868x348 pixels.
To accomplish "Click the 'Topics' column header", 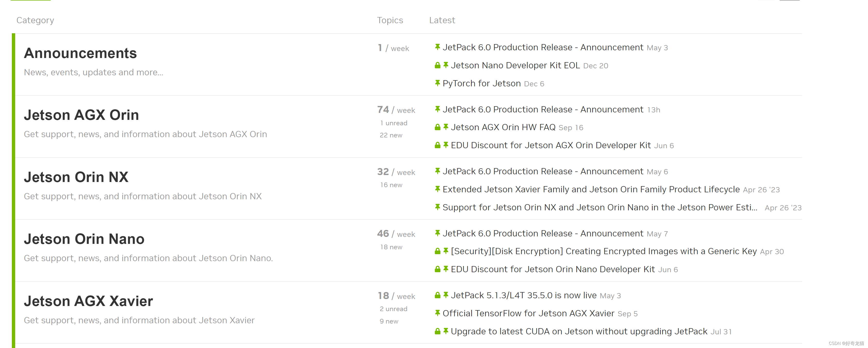I will click(x=390, y=20).
